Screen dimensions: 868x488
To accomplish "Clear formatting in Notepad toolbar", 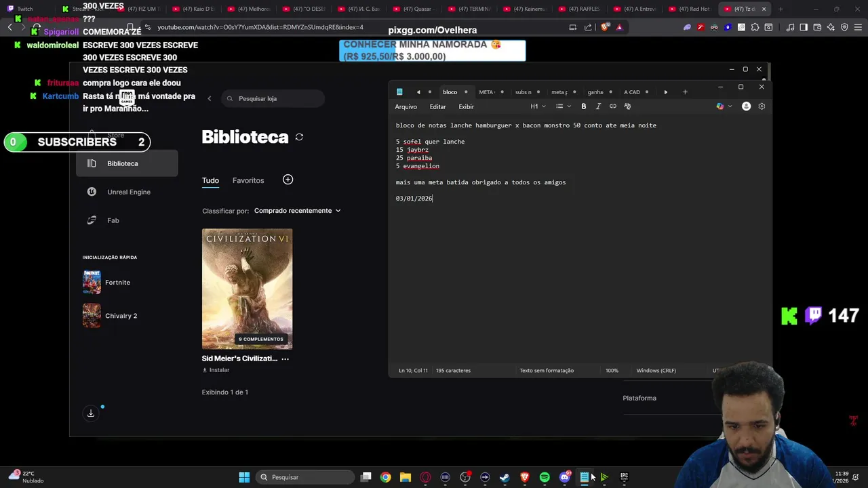I will 627,106.
